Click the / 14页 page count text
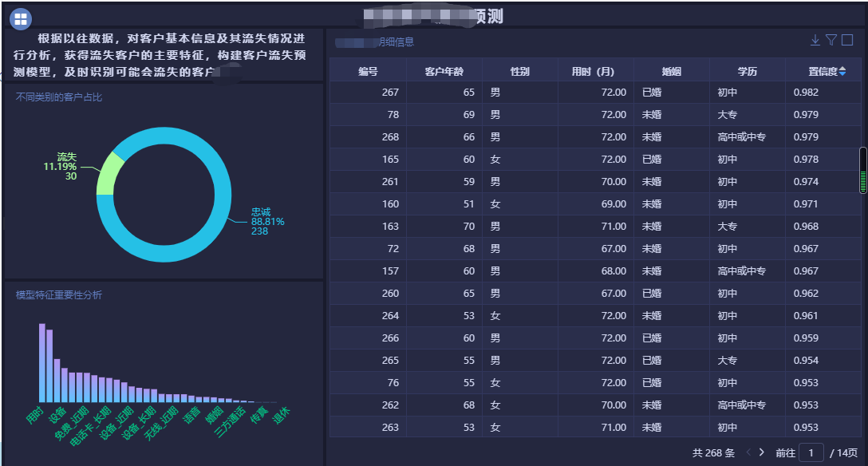This screenshot has width=868, height=466. (x=843, y=452)
